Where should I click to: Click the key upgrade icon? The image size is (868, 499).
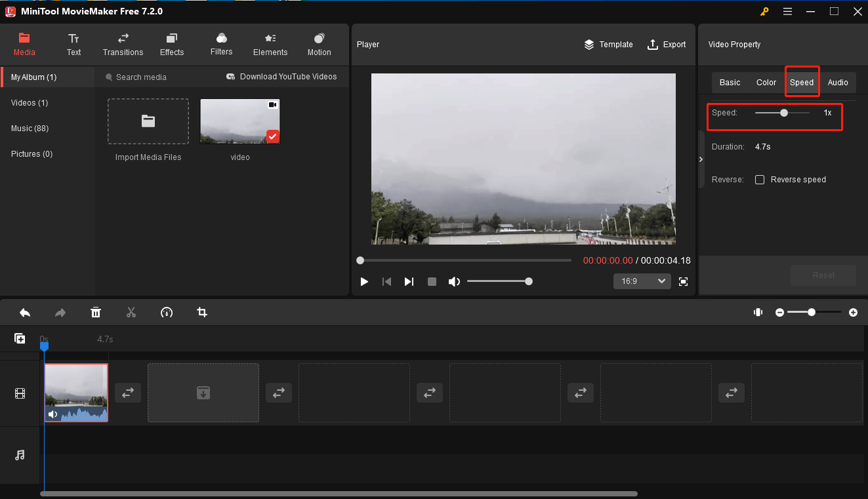[x=765, y=11]
